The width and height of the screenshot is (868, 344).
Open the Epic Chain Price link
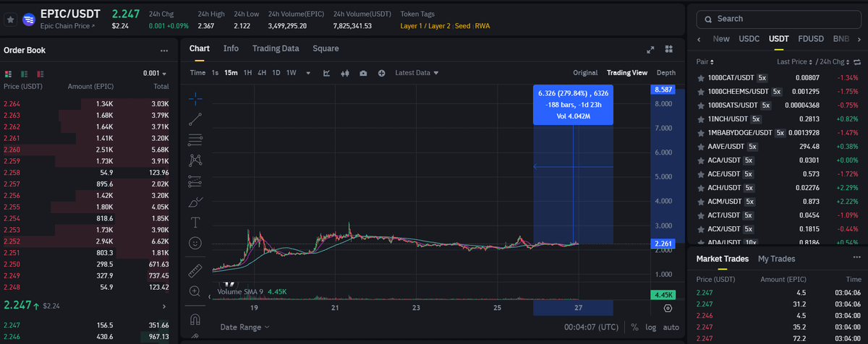tap(67, 27)
